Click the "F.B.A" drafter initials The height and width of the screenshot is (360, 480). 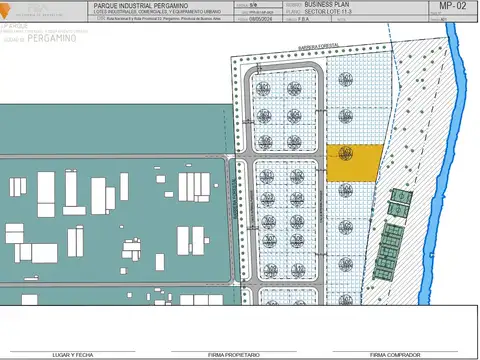(x=303, y=19)
